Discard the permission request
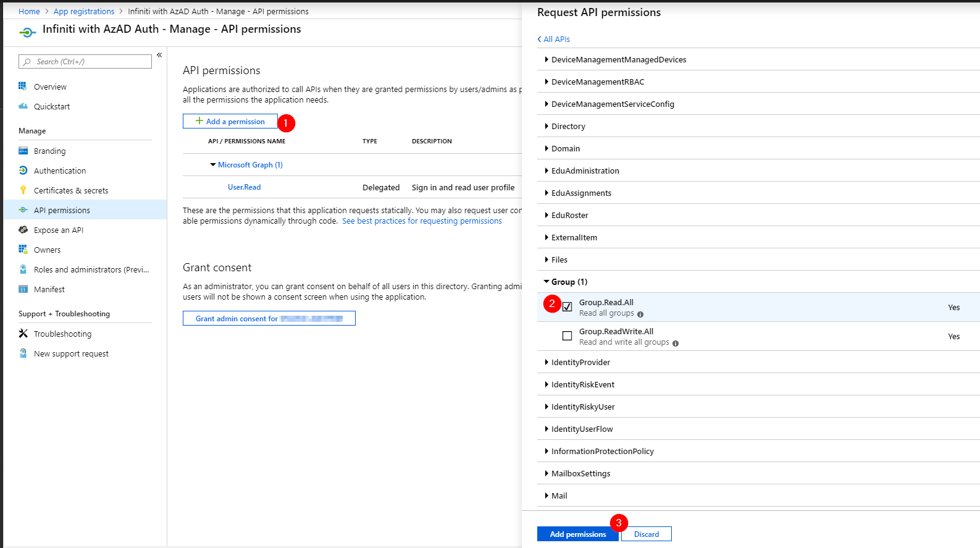Screen dimensions: 980x548 pos(647,534)
